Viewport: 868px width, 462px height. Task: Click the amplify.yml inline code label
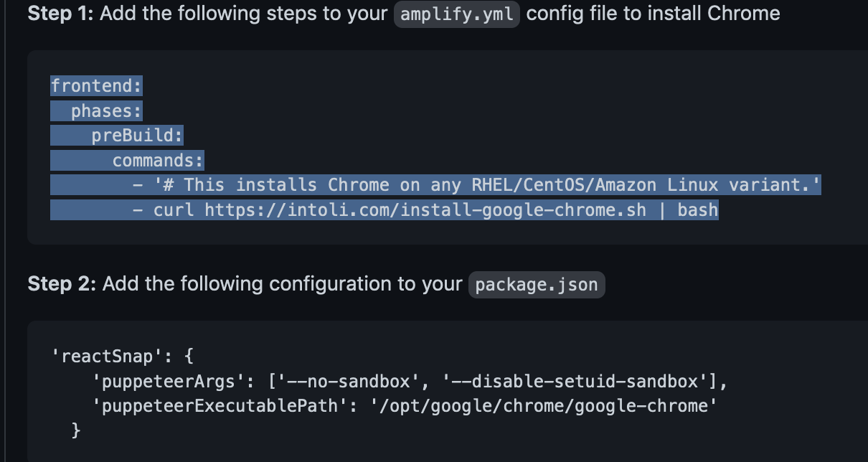[x=456, y=14]
